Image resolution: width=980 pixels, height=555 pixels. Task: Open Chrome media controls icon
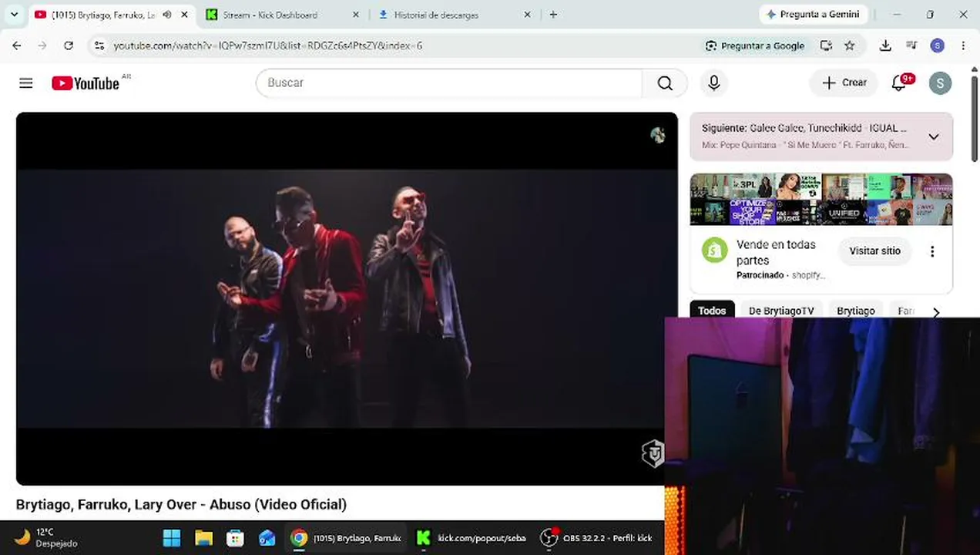point(911,45)
